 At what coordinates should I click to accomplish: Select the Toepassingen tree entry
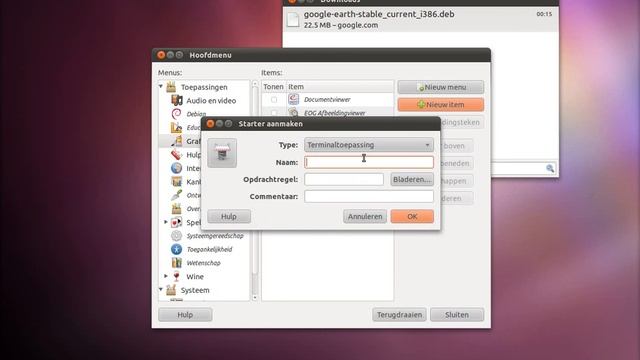204,87
